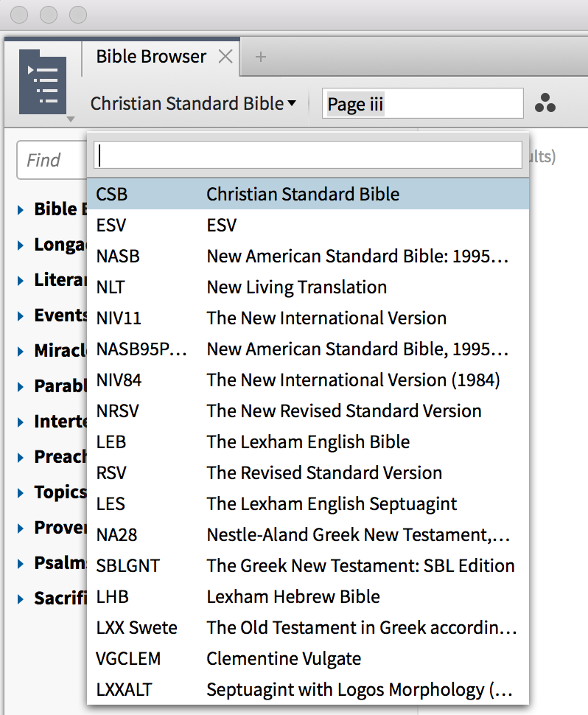Expand the Preaching facet triangle

pos(21,457)
